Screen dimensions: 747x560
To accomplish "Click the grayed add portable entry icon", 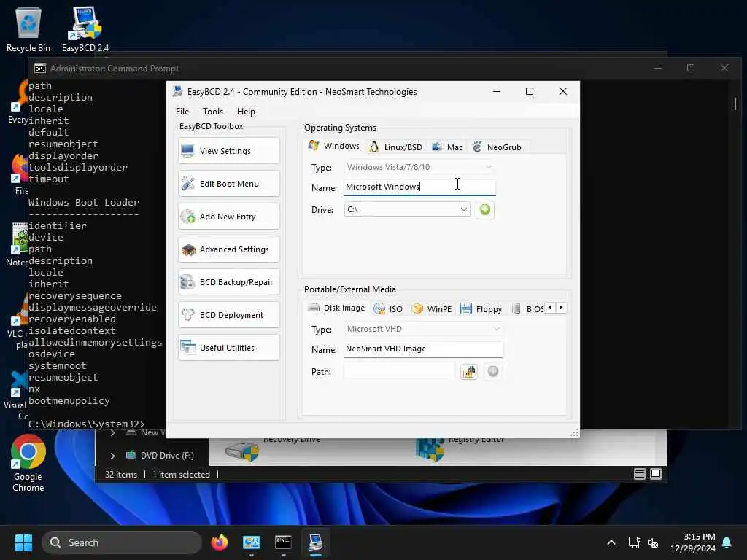I will (x=492, y=371).
